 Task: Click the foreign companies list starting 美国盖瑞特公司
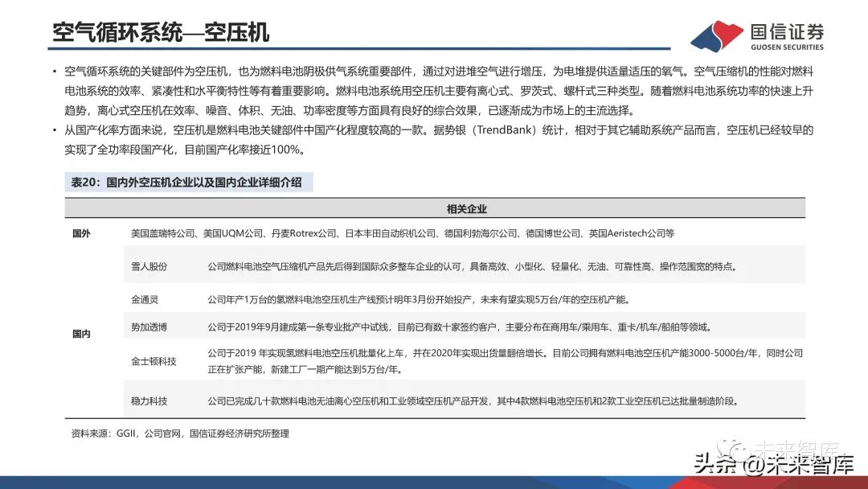[x=403, y=234]
